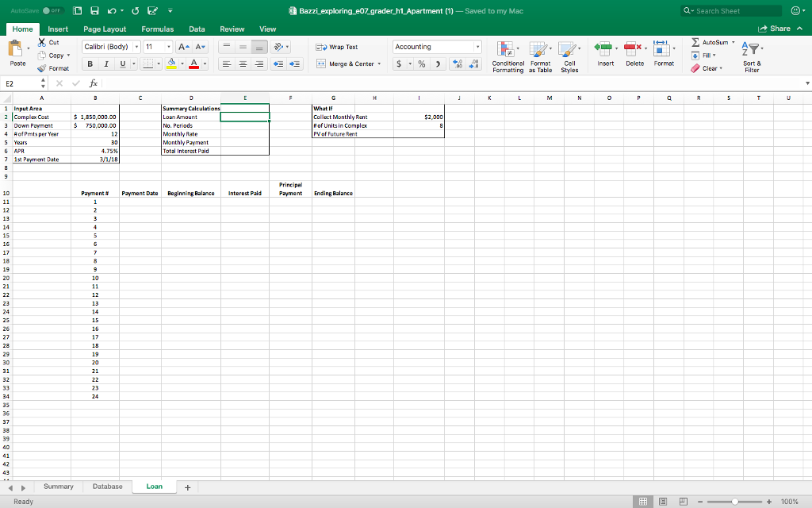Image resolution: width=812 pixels, height=508 pixels.
Task: Click the Name Box showing E2
Action: tap(17, 83)
